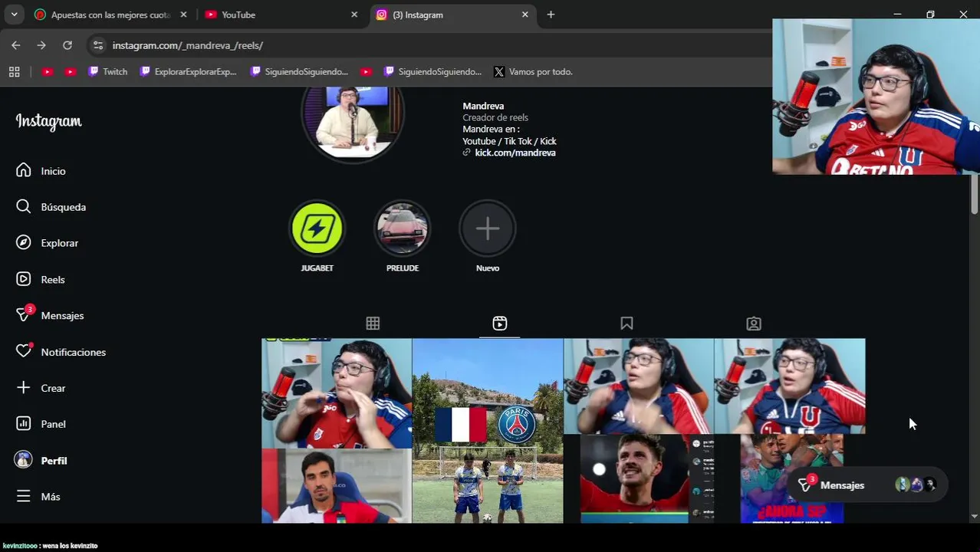The image size is (980, 552).
Task: Open the tab search dropdown arrow
Action: coord(14,15)
